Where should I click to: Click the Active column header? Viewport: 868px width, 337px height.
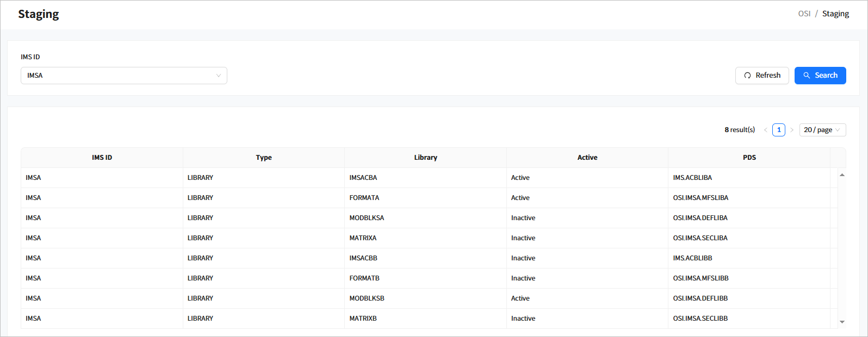[x=587, y=158]
